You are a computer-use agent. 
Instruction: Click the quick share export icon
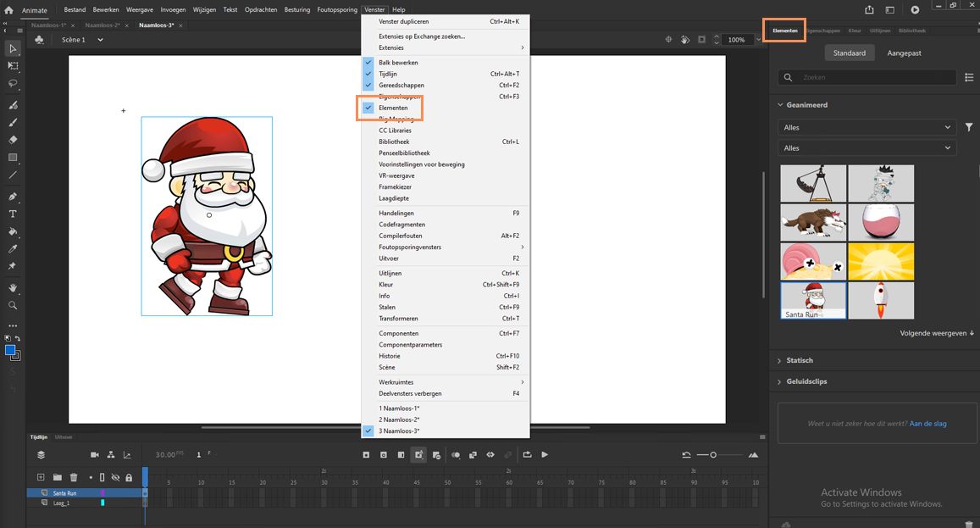click(869, 9)
